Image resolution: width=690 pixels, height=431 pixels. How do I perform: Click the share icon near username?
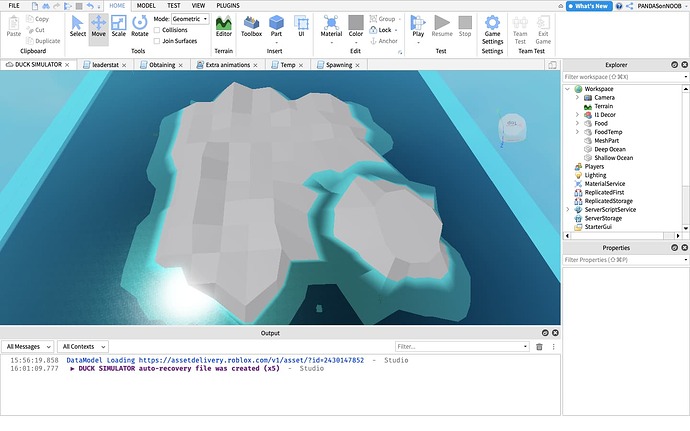pyautogui.click(x=629, y=6)
